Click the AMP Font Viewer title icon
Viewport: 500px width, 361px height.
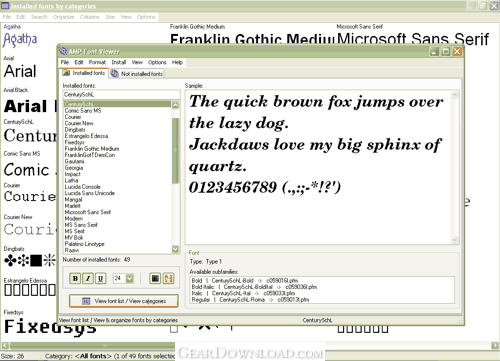tap(63, 51)
